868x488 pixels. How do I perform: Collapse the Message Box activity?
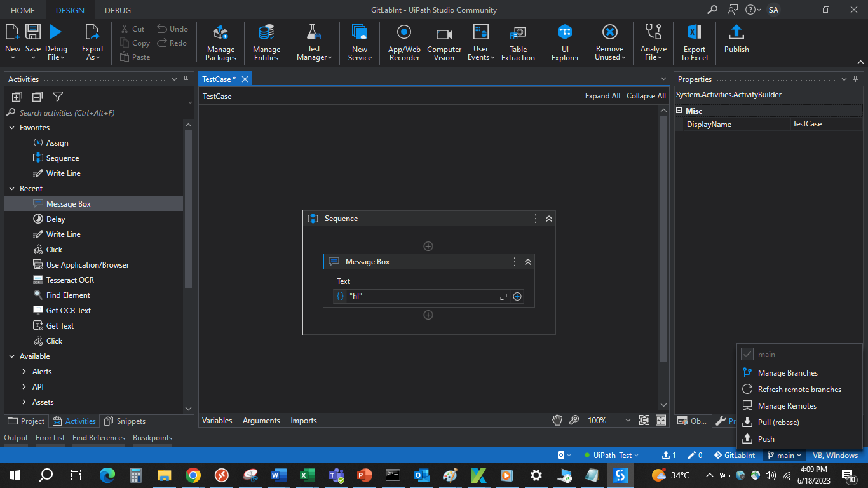coord(527,262)
